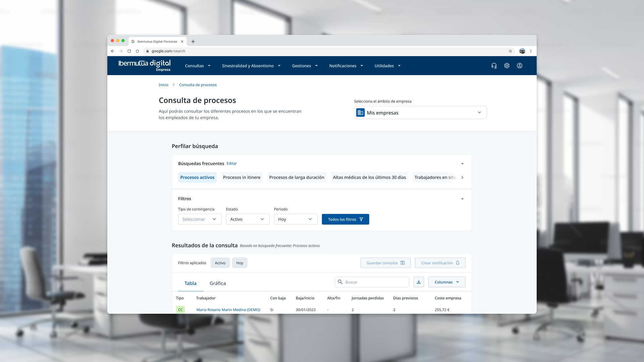Sort by Trabajador column header
Screen dimensions: 644x362
(206, 298)
